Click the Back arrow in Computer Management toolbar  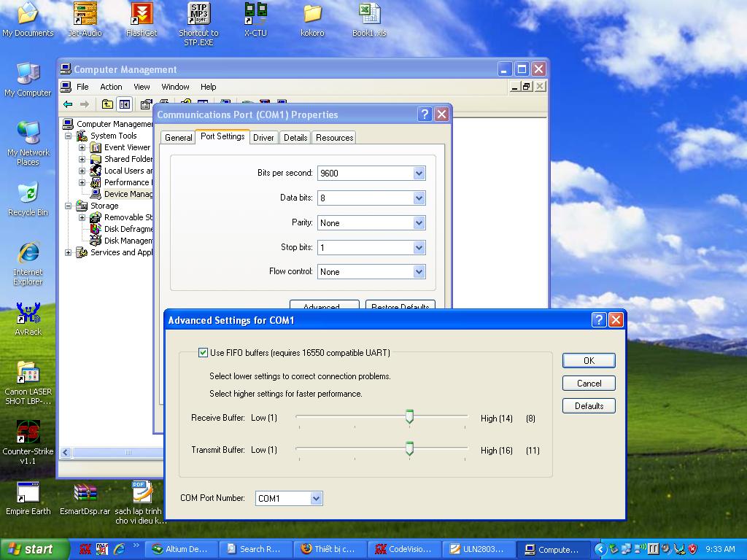coord(68,104)
